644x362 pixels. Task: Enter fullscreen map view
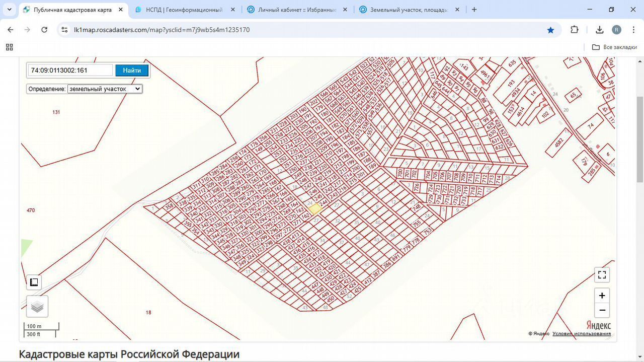pyautogui.click(x=602, y=275)
